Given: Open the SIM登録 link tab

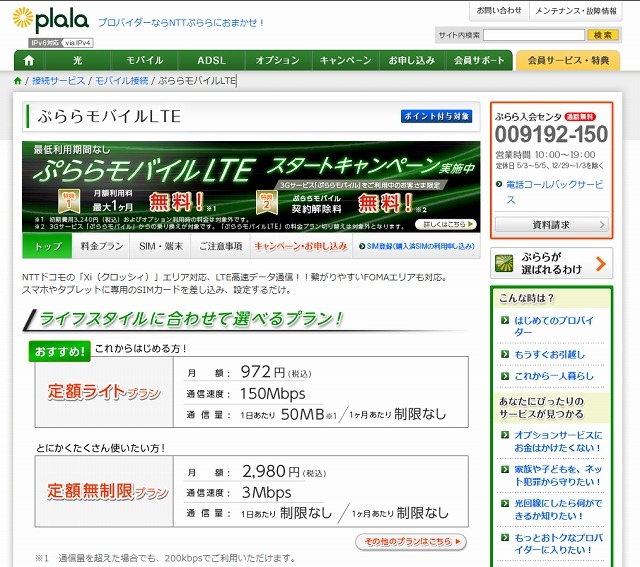Looking at the screenshot, I should [417, 246].
